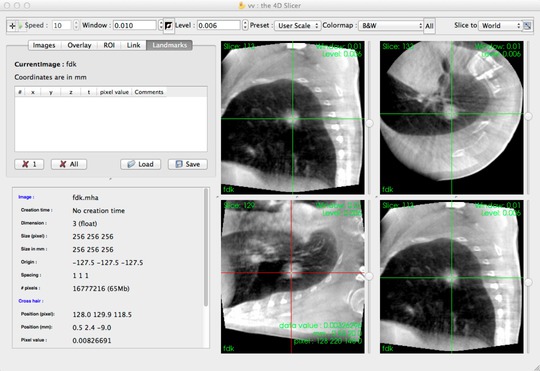The width and height of the screenshot is (540, 371).
Task: Open the Preset User Scale dropdown
Action: tap(297, 25)
